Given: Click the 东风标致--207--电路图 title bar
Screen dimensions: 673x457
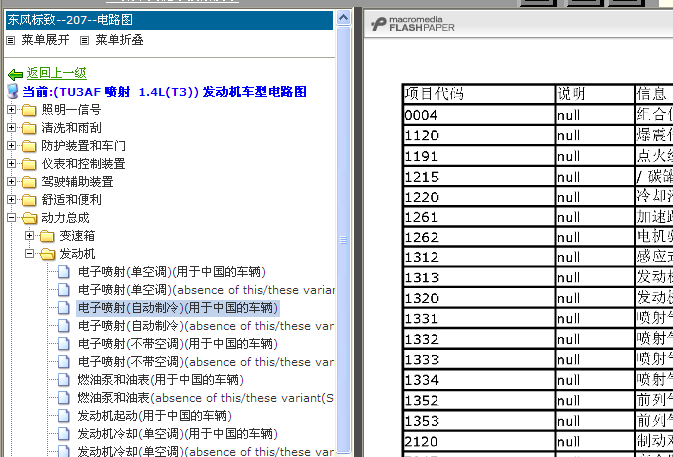Looking at the screenshot, I should click(169, 20).
